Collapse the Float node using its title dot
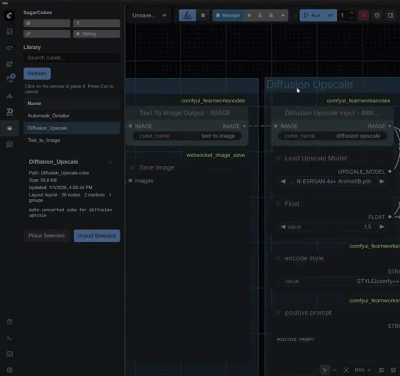The height and width of the screenshot is (376, 400). coord(278,204)
